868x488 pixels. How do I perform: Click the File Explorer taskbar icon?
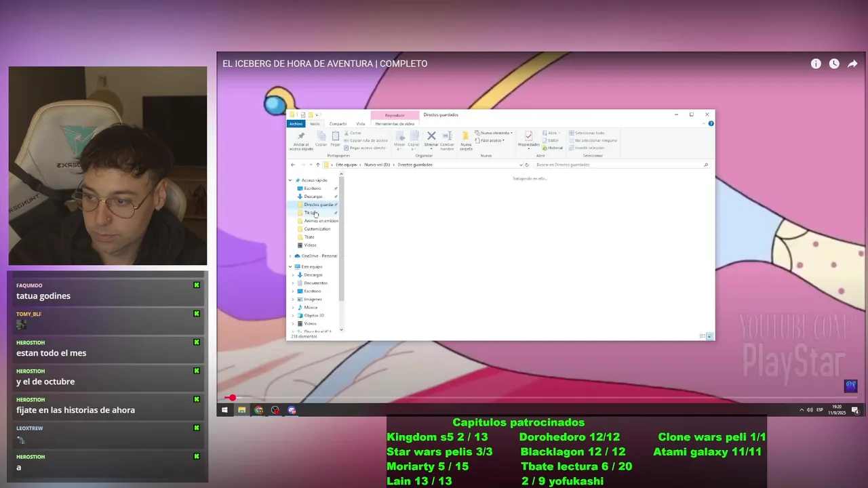coord(241,410)
